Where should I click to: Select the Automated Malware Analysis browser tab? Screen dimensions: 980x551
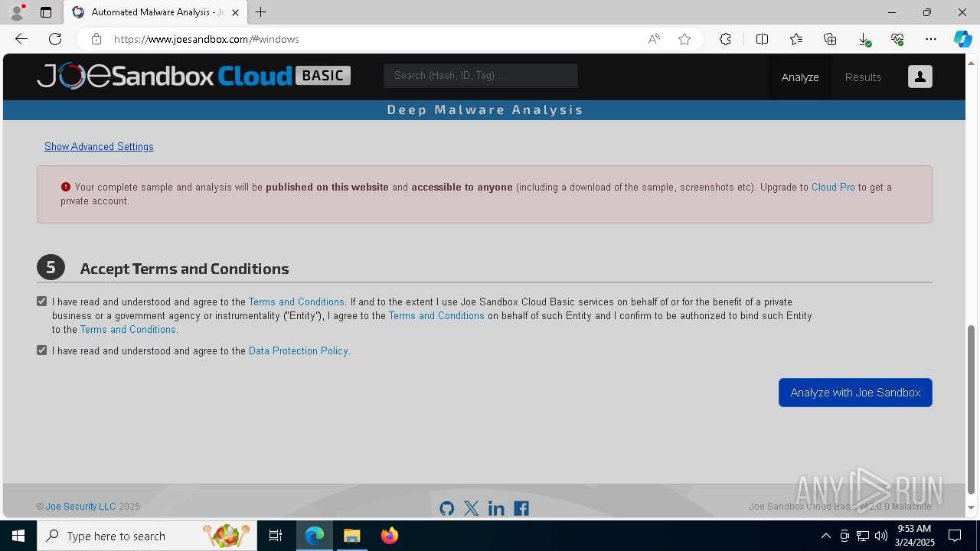click(x=155, y=12)
